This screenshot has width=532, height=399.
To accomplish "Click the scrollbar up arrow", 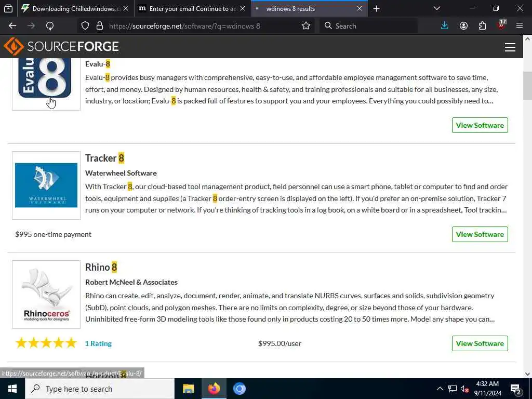I will coord(527,39).
